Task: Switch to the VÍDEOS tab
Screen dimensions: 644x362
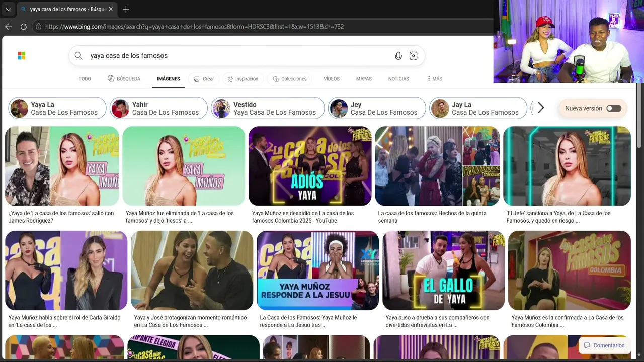Action: [332, 79]
